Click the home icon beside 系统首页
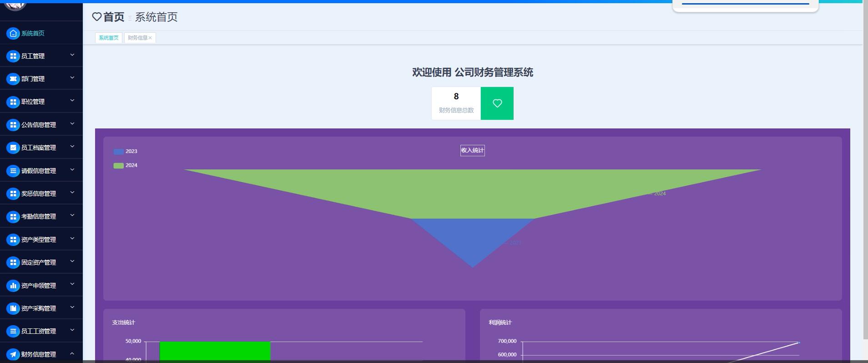 [13, 33]
